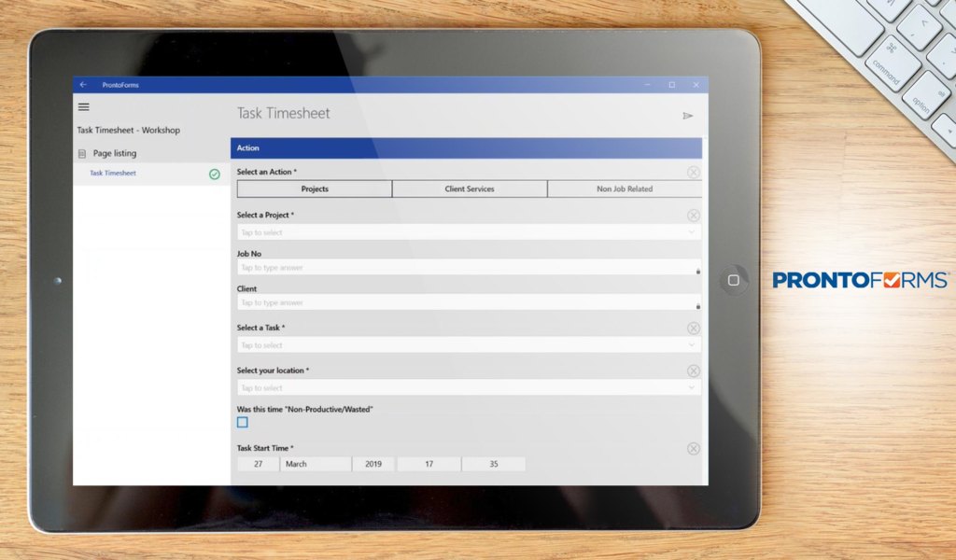Select the Projects action option

[x=315, y=189]
